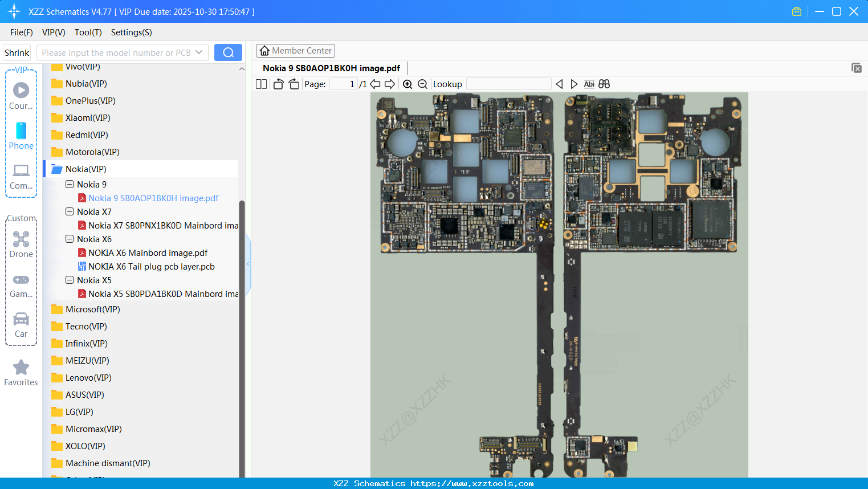Open the Tool(T) menu
868x489 pixels.
coord(88,32)
